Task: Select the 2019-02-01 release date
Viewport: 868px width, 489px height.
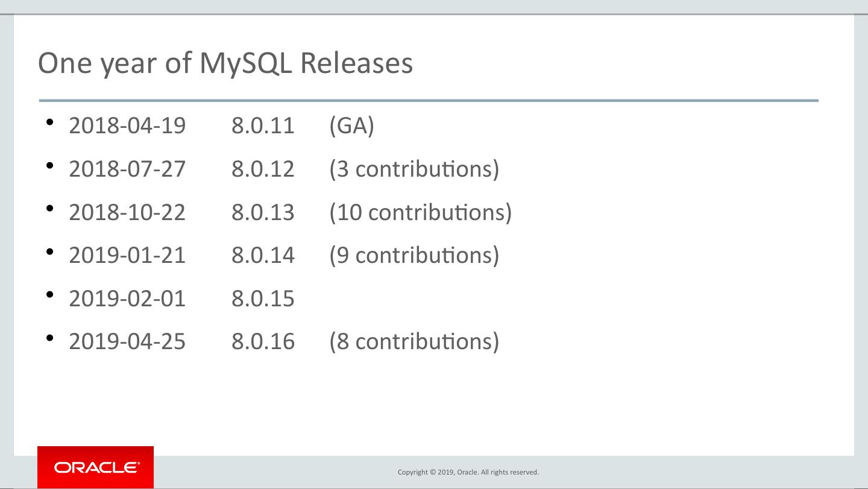Action: coord(127,299)
